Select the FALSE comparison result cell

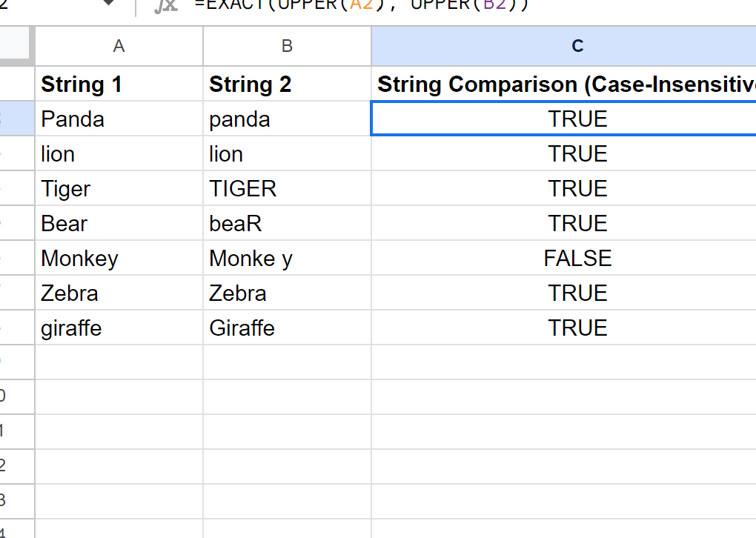577,258
